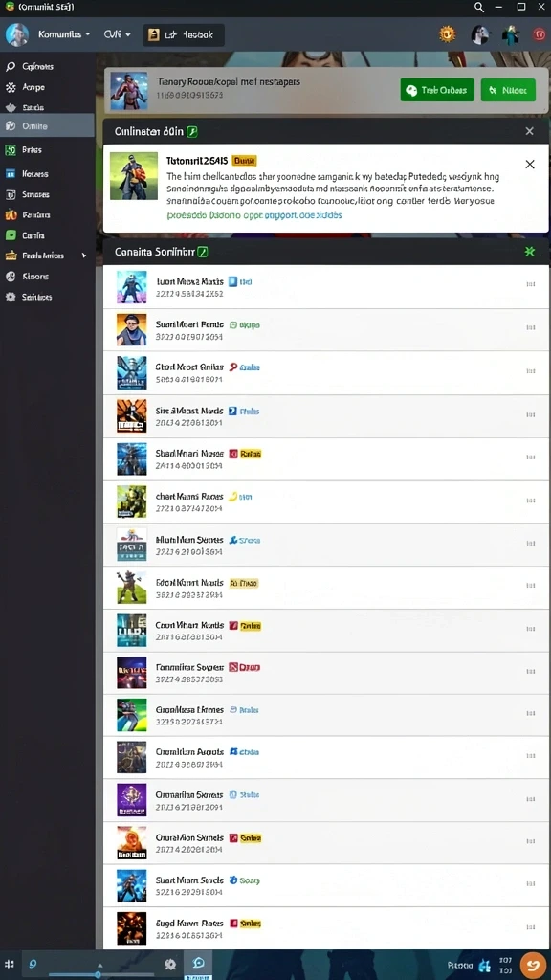Toggle the green check beside Conaiita Sorlinirr

[203, 252]
